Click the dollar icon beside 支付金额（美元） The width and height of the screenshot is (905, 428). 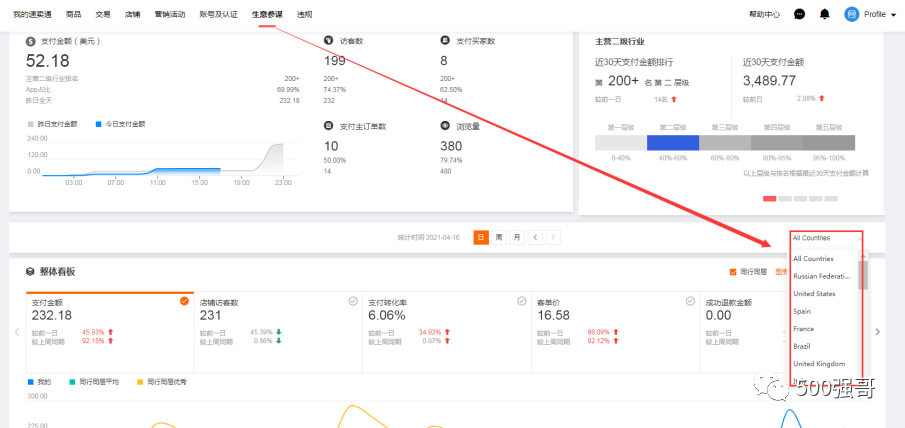coord(31,41)
